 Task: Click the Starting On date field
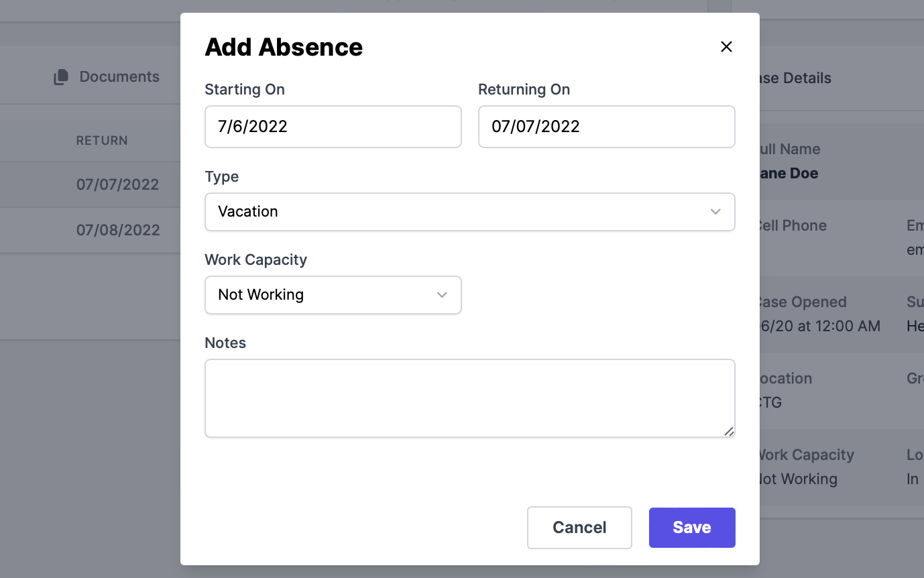point(333,127)
